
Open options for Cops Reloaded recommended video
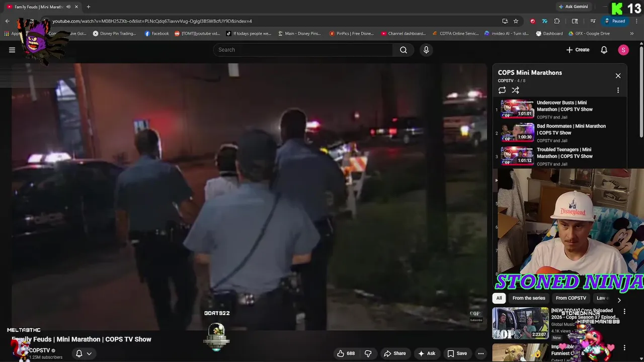pos(624,312)
